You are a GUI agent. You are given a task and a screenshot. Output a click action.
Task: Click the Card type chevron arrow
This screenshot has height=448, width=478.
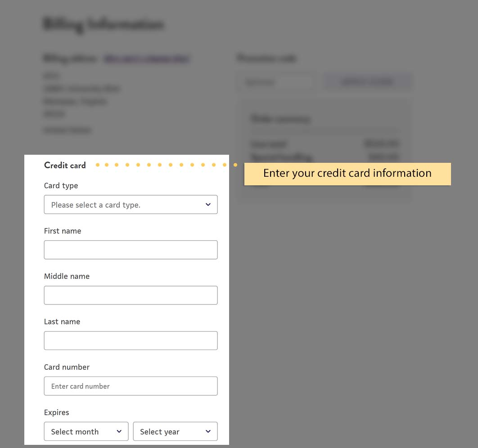pos(208,204)
